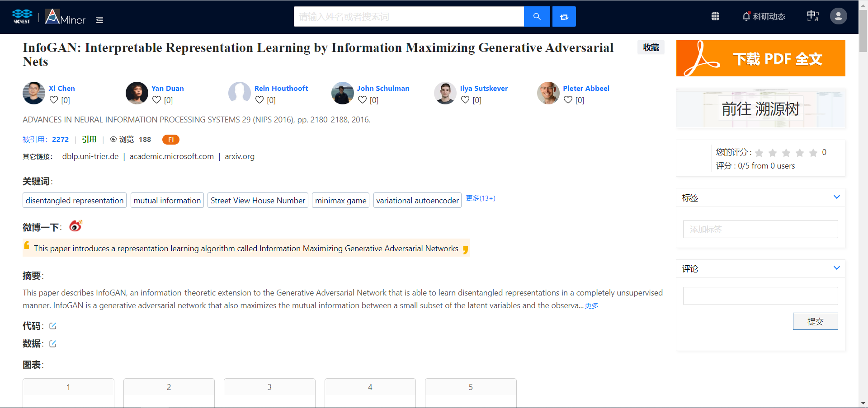Open the arxiv.org link
Image resolution: width=868 pixels, height=408 pixels.
[x=240, y=156]
